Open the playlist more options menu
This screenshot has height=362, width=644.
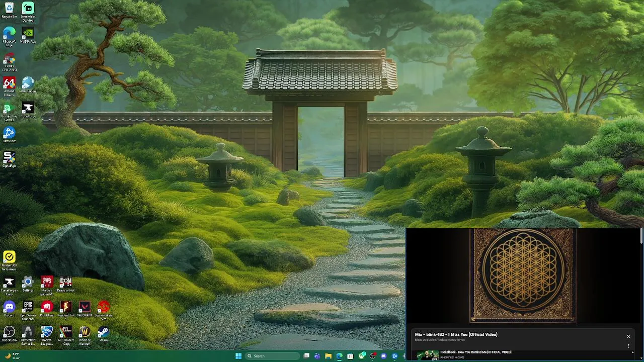pyautogui.click(x=628, y=346)
